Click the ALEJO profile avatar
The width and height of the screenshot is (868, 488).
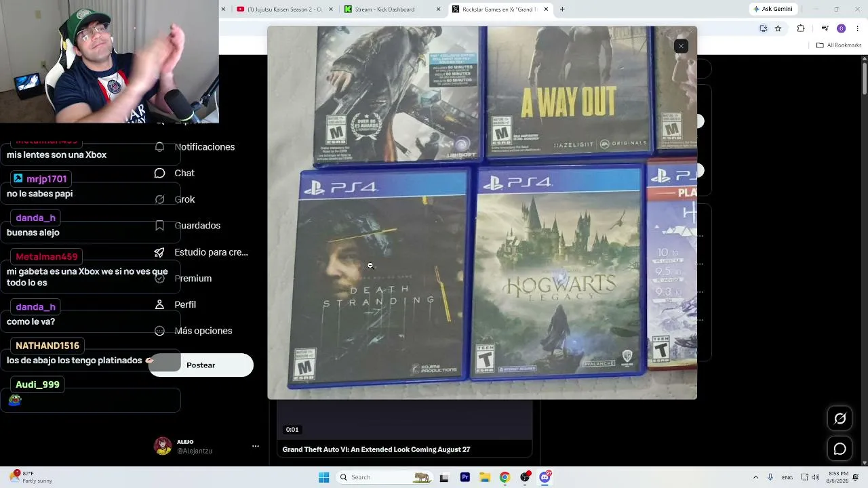163,446
